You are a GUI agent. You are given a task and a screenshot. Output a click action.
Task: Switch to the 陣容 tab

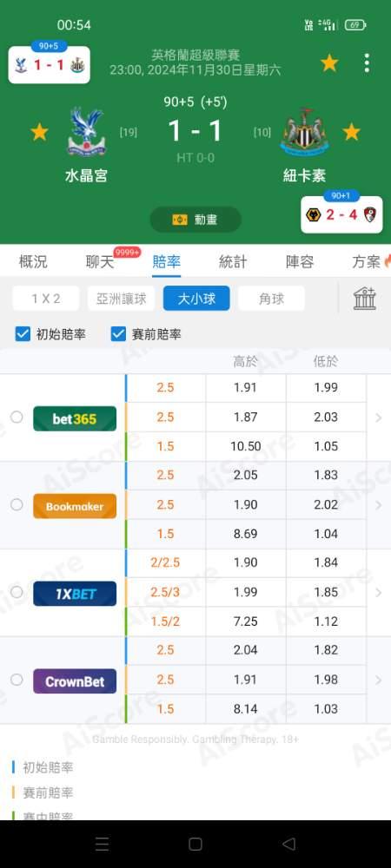point(300,262)
